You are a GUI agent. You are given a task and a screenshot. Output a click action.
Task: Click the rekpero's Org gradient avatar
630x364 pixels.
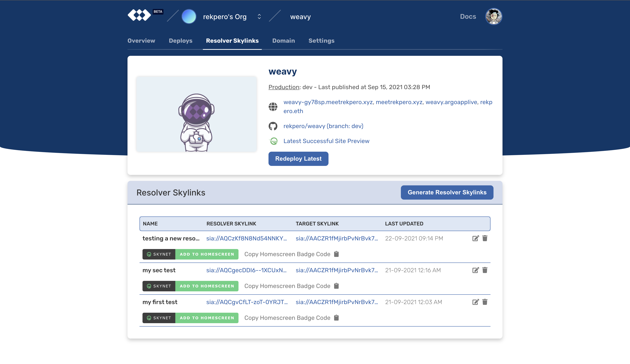[x=189, y=16]
